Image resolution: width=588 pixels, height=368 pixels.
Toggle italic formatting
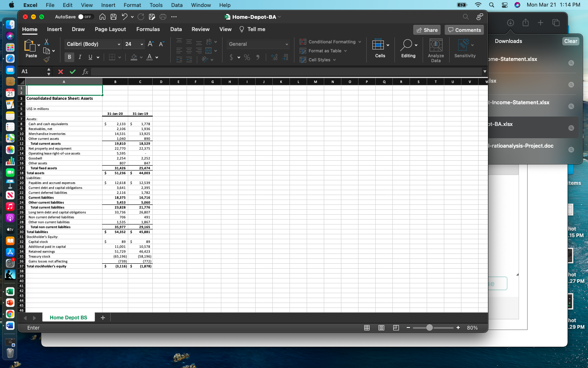[x=80, y=57]
